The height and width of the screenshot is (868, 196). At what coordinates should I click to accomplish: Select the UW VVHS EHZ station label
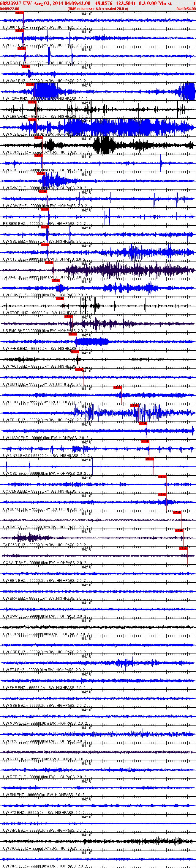pos(45,349)
